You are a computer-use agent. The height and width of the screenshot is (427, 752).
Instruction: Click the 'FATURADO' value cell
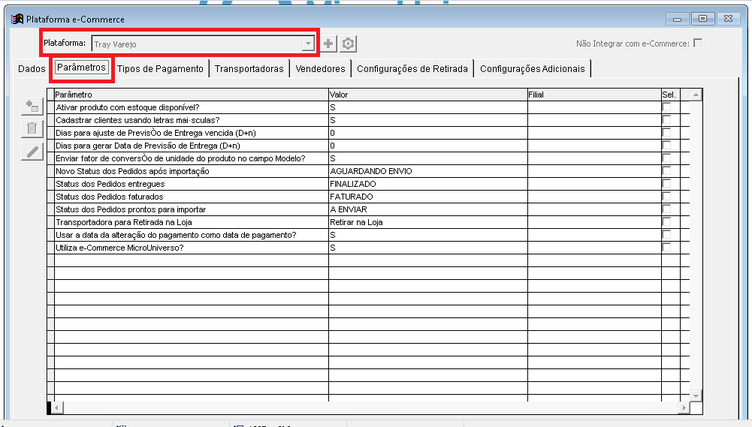pos(428,196)
